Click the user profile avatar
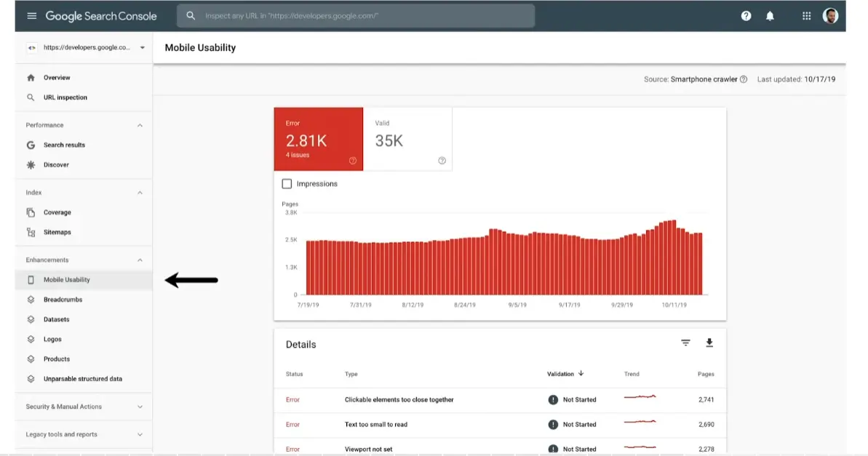The height and width of the screenshot is (456, 868). coord(830,16)
